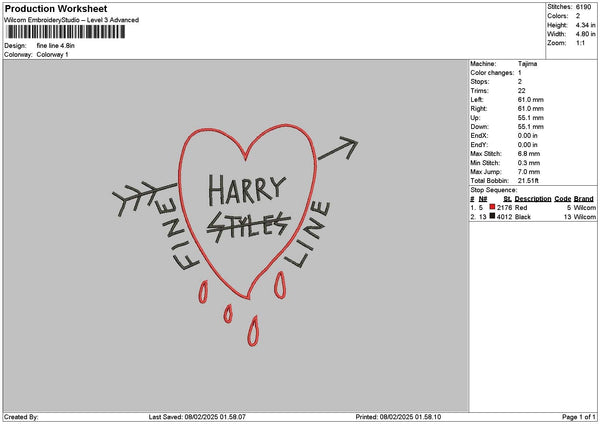Click the stitch count 4012 in Stop Sequence
The width and height of the screenshot is (600, 424).
[504, 217]
